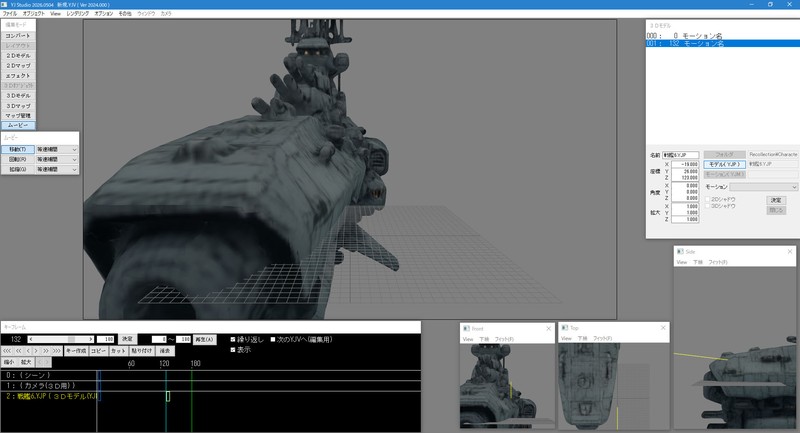Image resolution: width=800 pixels, height=433 pixels.
Task: Open View menu in the Front window
Action: tap(468, 339)
